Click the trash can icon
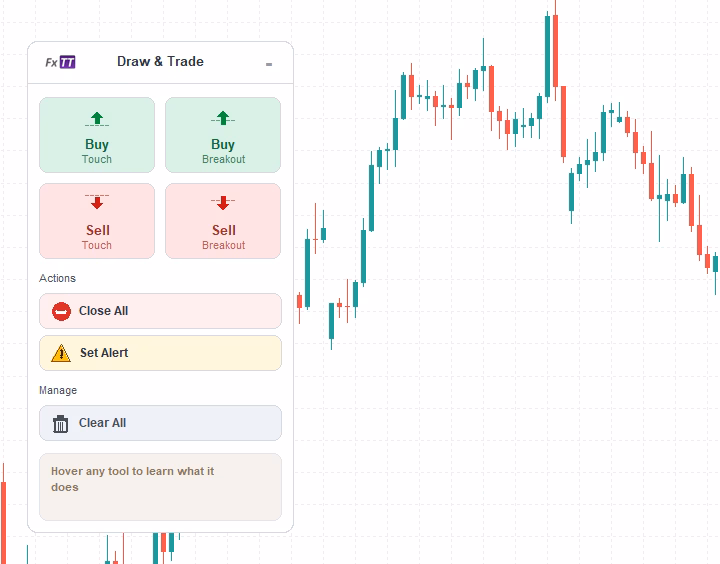This screenshot has width=720, height=564. [x=61, y=423]
